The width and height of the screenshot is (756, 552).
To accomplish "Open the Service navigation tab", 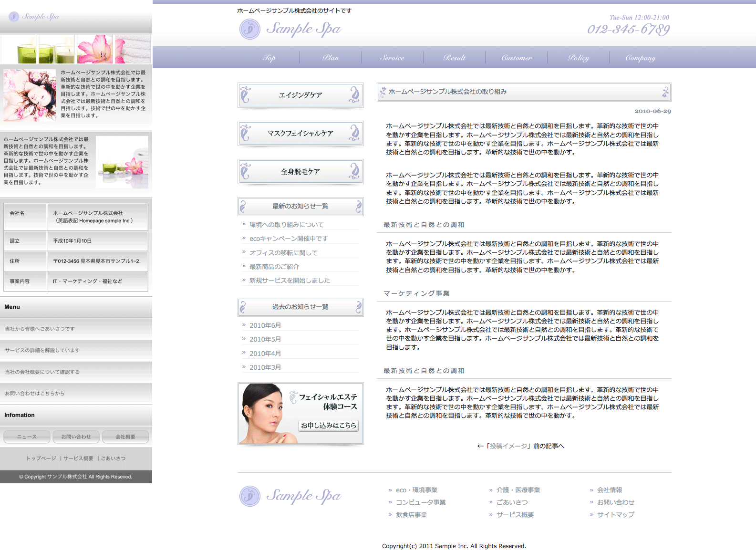I will [392, 58].
